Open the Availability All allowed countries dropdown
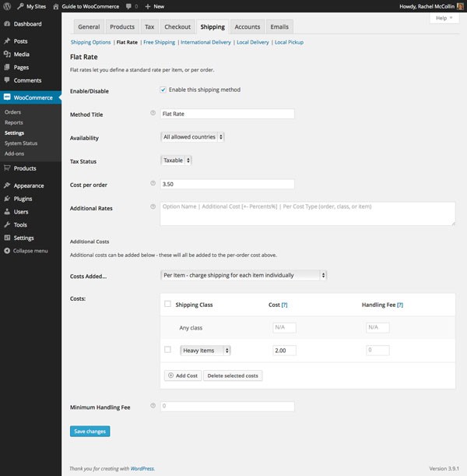467x476 pixels. (192, 137)
